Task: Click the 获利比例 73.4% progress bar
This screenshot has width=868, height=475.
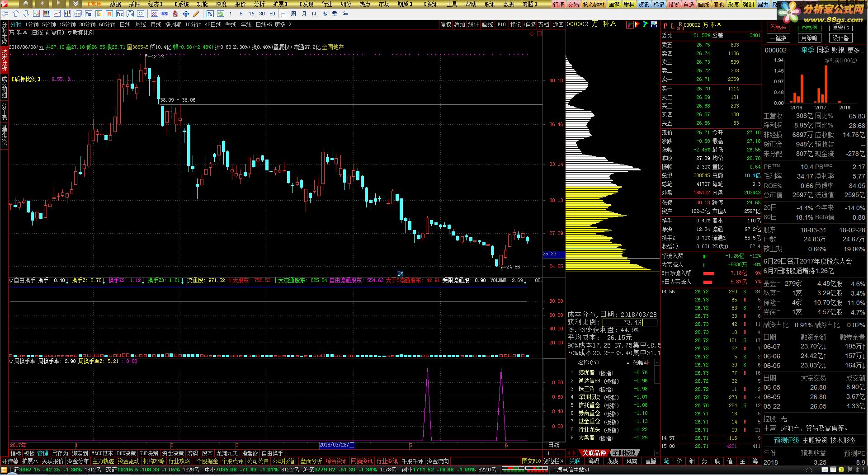Action: [x=630, y=322]
